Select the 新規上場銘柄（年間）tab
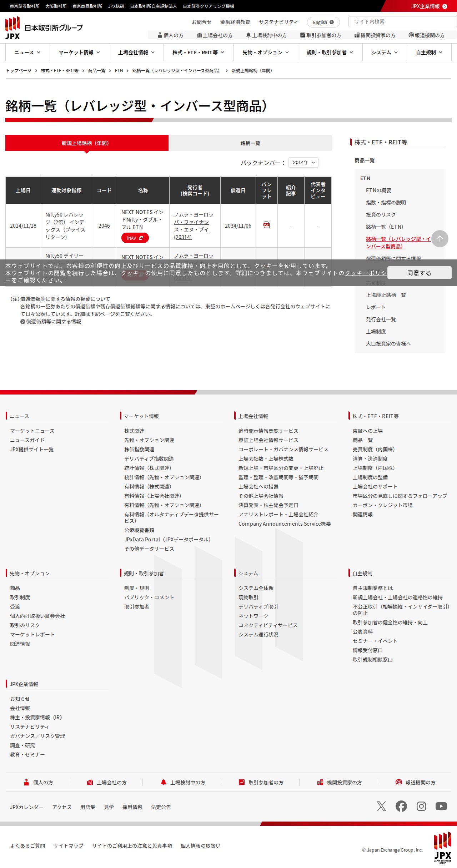Screen dimensions: 457x868 pyautogui.click(x=87, y=143)
